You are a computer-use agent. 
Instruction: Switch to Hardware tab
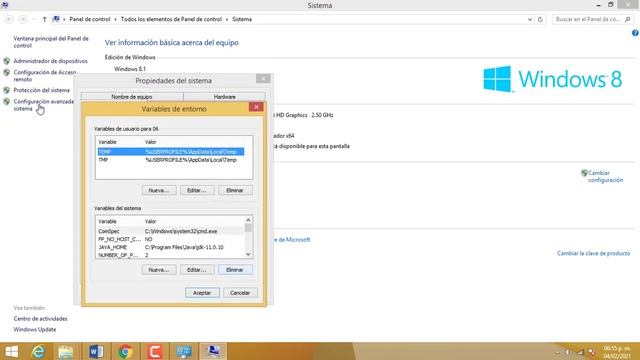click(x=224, y=97)
